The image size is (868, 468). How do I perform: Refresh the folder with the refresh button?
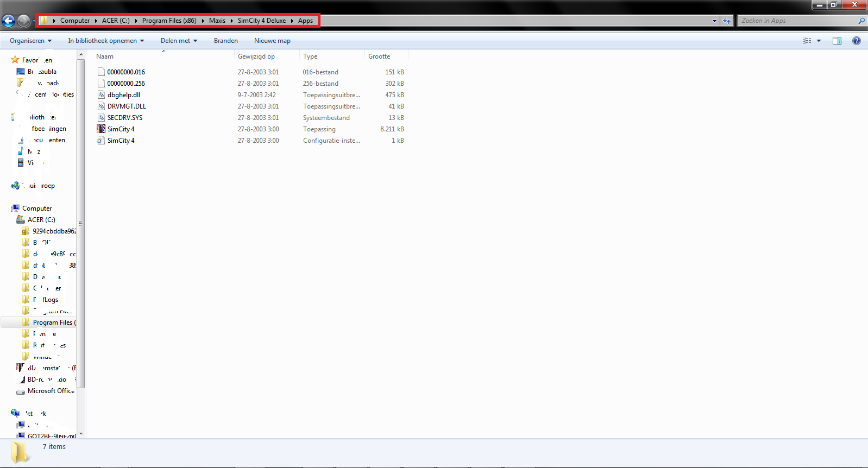point(727,21)
